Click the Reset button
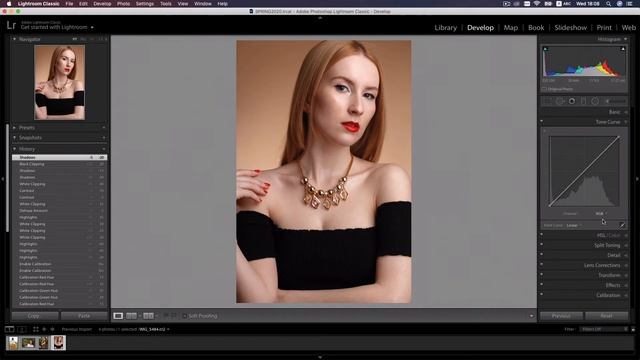This screenshot has height=360, width=640. pyautogui.click(x=607, y=316)
